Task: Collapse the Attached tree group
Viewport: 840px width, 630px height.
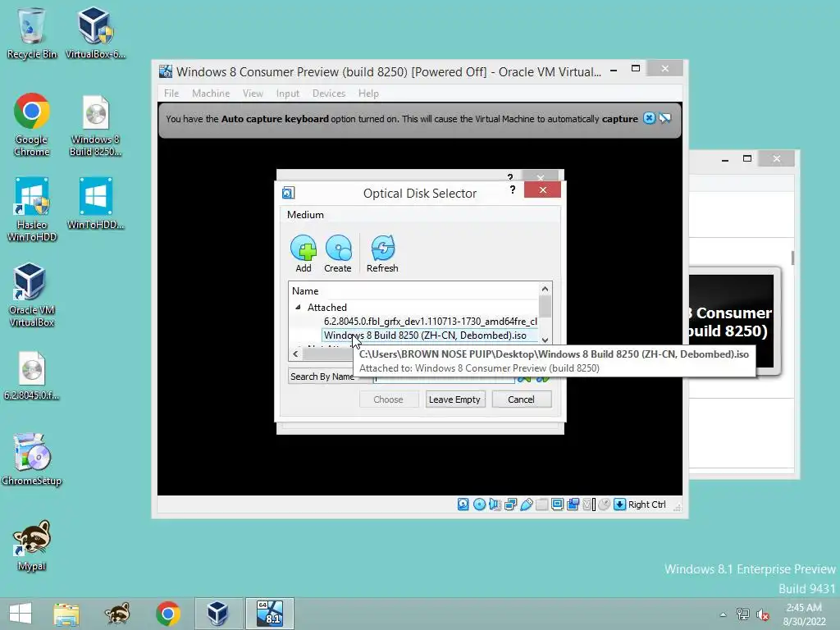Action: click(299, 307)
